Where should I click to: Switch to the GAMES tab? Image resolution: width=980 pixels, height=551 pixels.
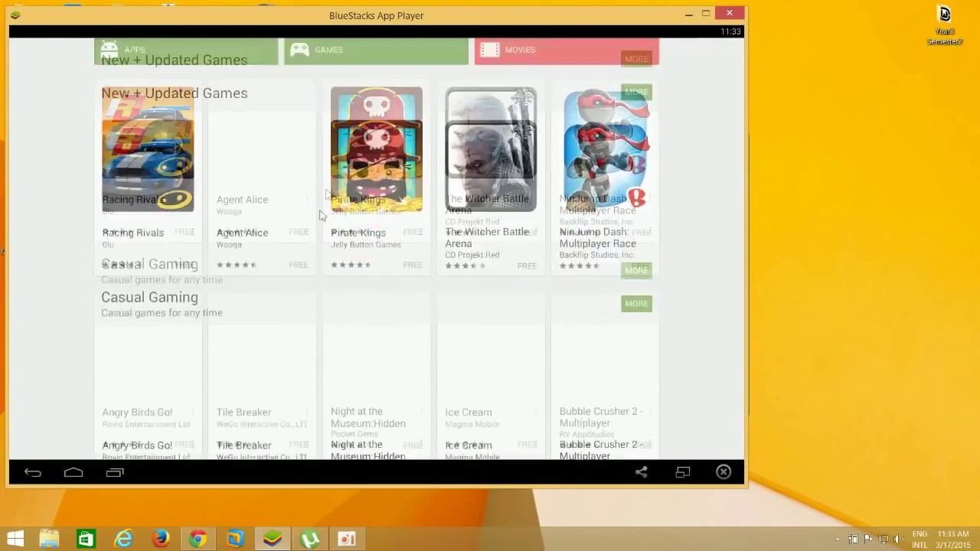pyautogui.click(x=376, y=50)
